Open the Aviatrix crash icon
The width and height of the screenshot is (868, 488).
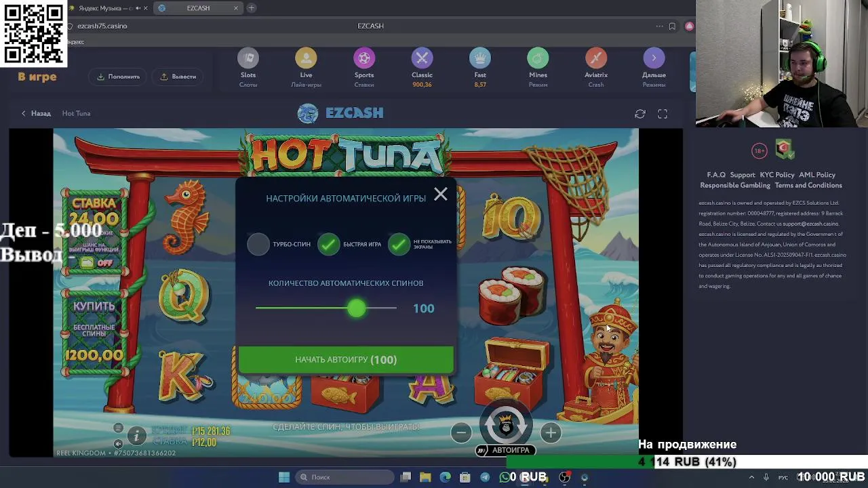tap(596, 58)
